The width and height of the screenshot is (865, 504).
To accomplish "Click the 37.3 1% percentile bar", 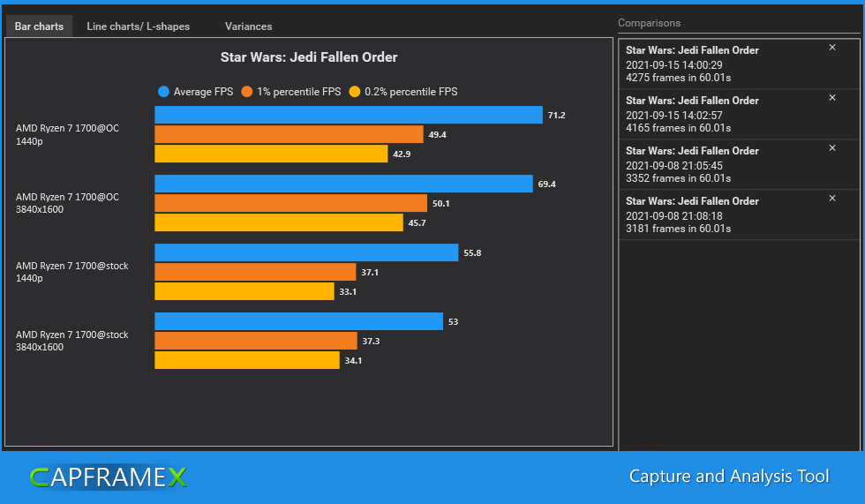I will 256,341.
